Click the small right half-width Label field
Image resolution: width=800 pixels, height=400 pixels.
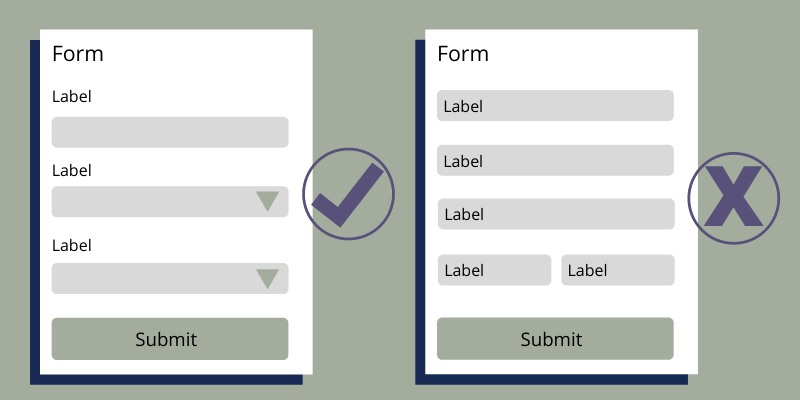coord(618,270)
